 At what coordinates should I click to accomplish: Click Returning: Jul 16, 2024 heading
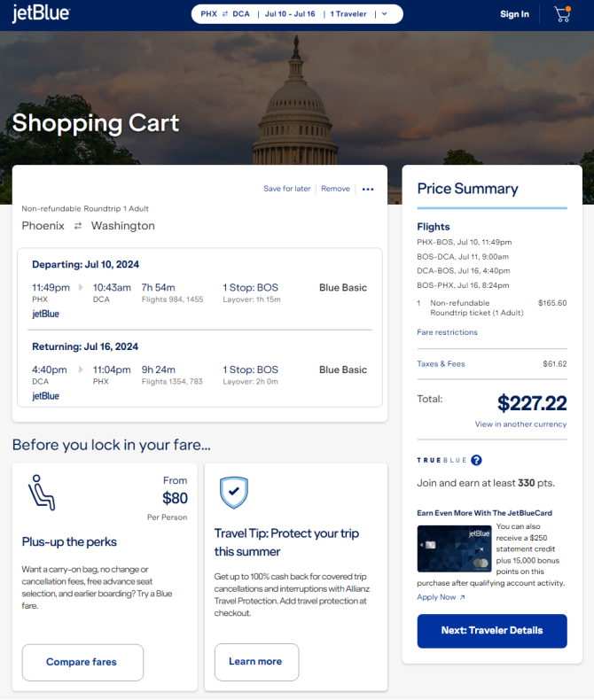85,346
